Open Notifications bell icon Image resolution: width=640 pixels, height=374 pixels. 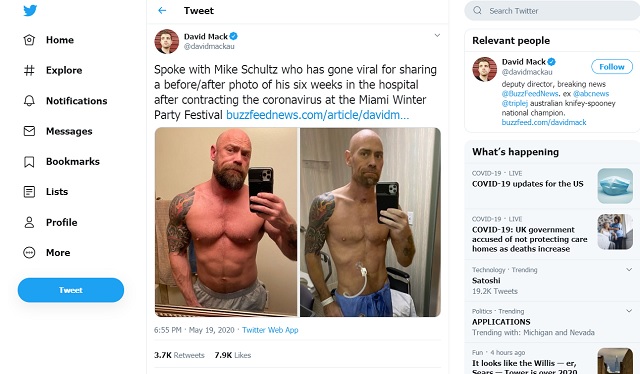point(29,101)
